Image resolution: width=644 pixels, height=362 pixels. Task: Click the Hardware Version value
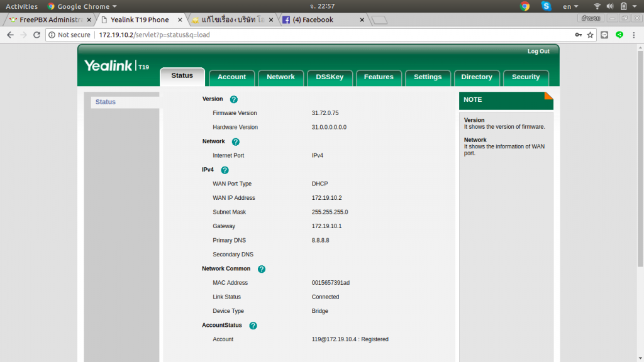329,127
